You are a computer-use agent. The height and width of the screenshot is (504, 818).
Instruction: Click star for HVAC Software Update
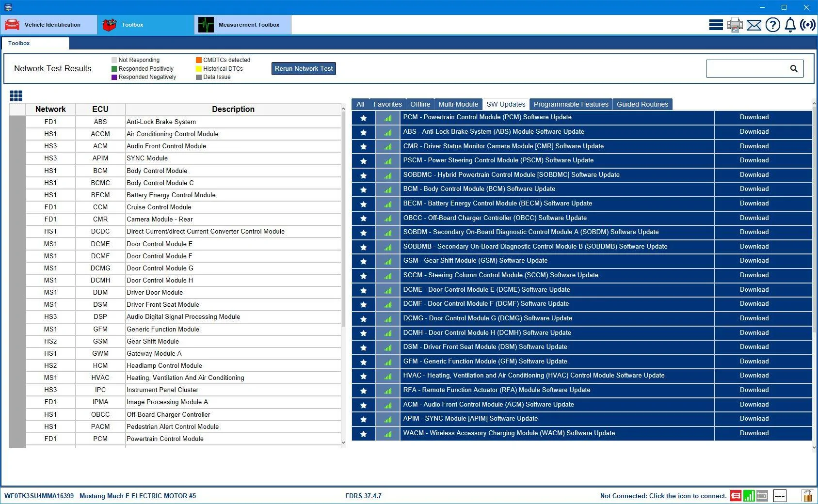coord(363,376)
